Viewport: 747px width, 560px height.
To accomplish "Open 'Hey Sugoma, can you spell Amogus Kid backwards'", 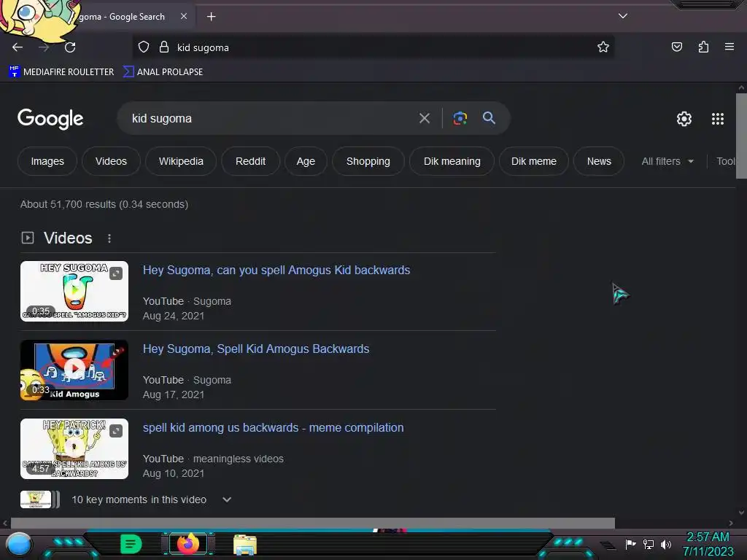I will click(276, 270).
